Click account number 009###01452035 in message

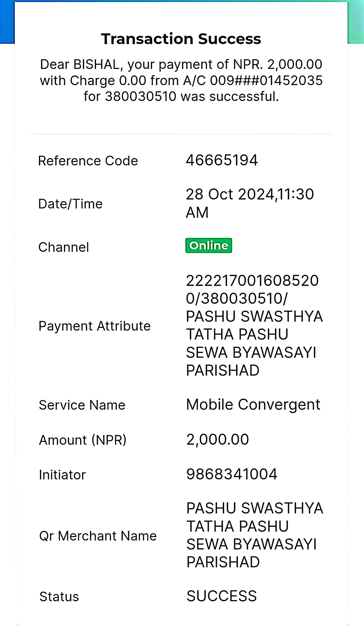point(266,81)
